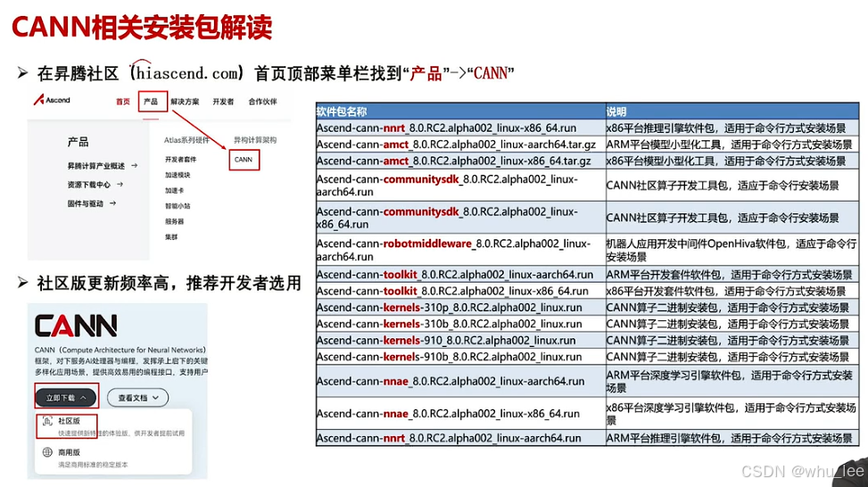Click the CANN logo image
Image resolution: width=868 pixels, height=487 pixels.
coord(76,326)
